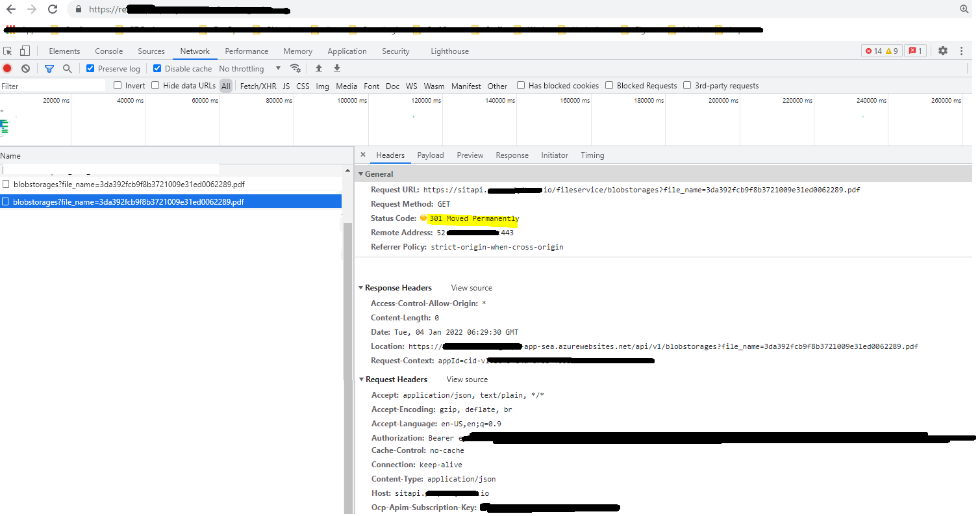
Task: Open network search magnifier
Action: pyautogui.click(x=67, y=68)
